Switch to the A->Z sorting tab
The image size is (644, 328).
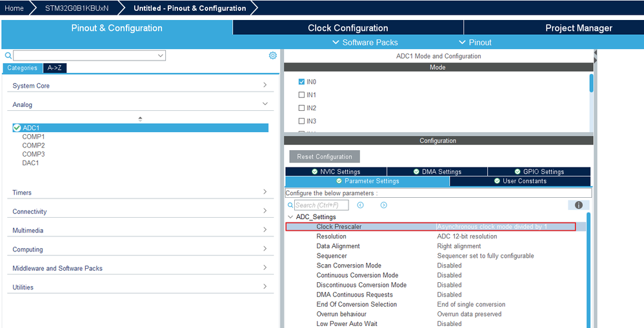(55, 68)
